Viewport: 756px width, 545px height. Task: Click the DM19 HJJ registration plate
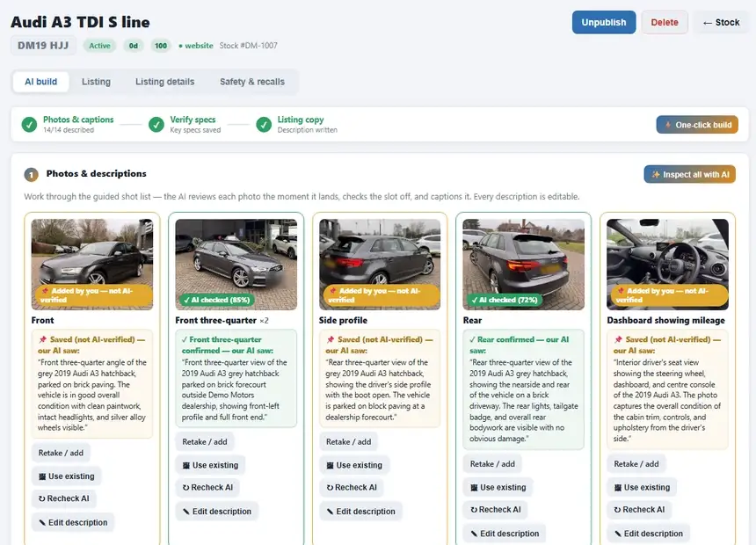(x=43, y=46)
